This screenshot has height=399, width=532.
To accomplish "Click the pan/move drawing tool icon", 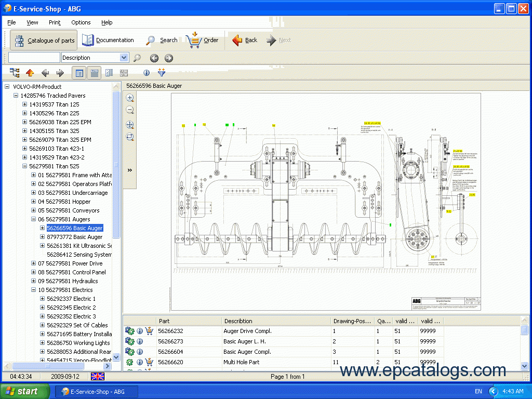I will click(130, 125).
